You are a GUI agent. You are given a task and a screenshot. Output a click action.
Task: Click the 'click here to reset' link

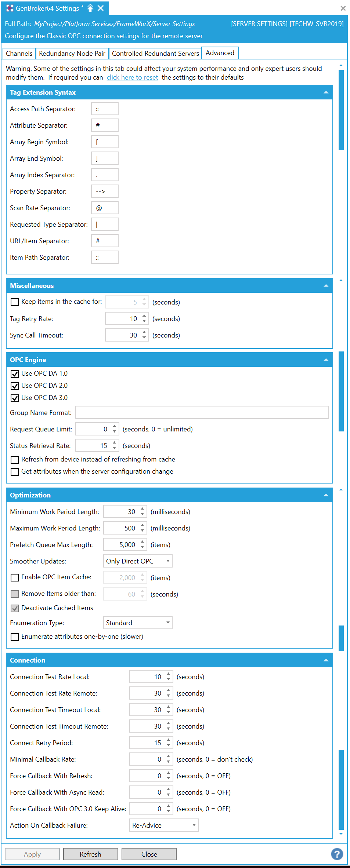[132, 77]
